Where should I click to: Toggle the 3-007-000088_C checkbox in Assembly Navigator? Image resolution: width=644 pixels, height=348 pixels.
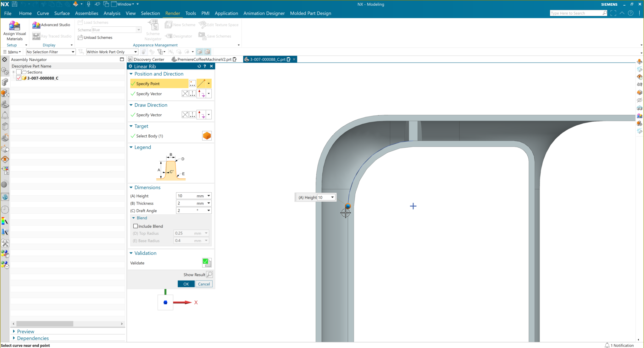(x=19, y=78)
